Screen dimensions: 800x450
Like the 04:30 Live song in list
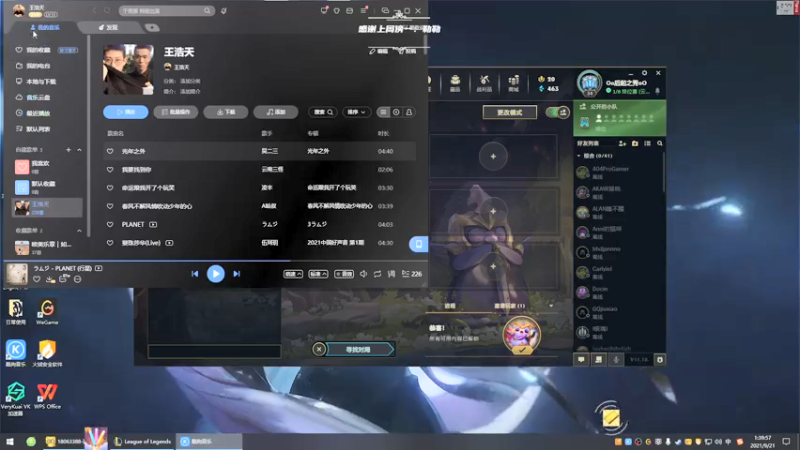click(110, 243)
